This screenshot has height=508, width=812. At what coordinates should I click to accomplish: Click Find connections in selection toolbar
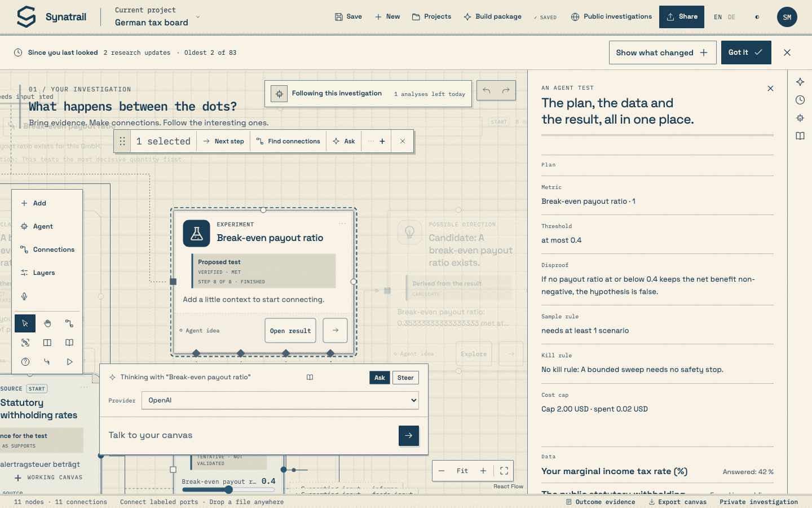coord(288,141)
